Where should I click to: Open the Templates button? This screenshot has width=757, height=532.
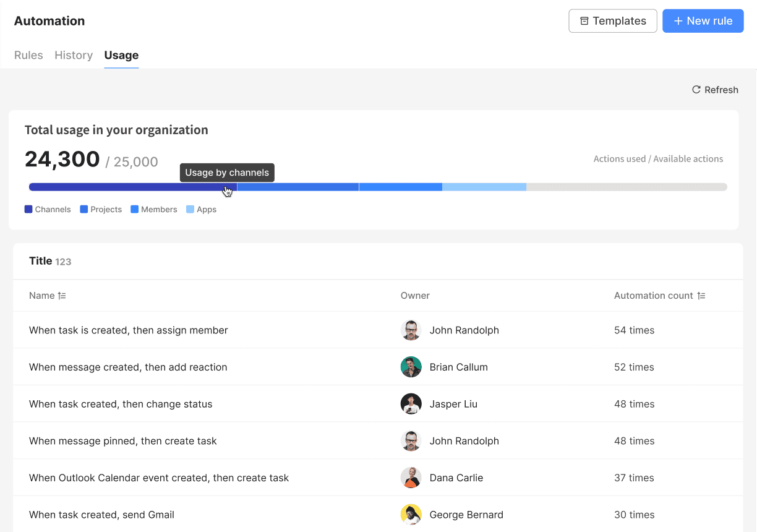pos(612,21)
